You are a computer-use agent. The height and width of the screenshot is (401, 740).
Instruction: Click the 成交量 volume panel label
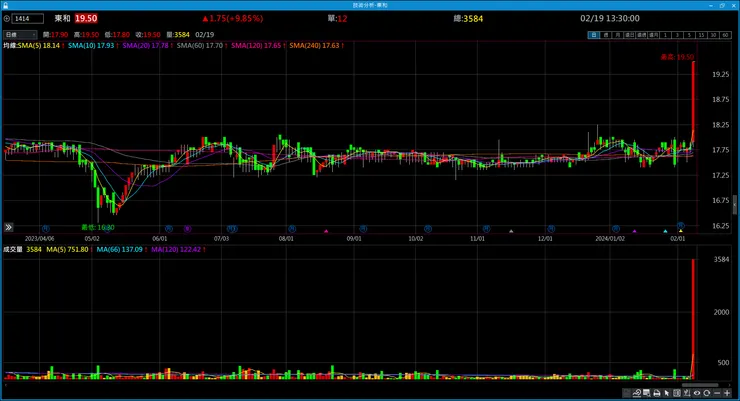click(x=13, y=249)
